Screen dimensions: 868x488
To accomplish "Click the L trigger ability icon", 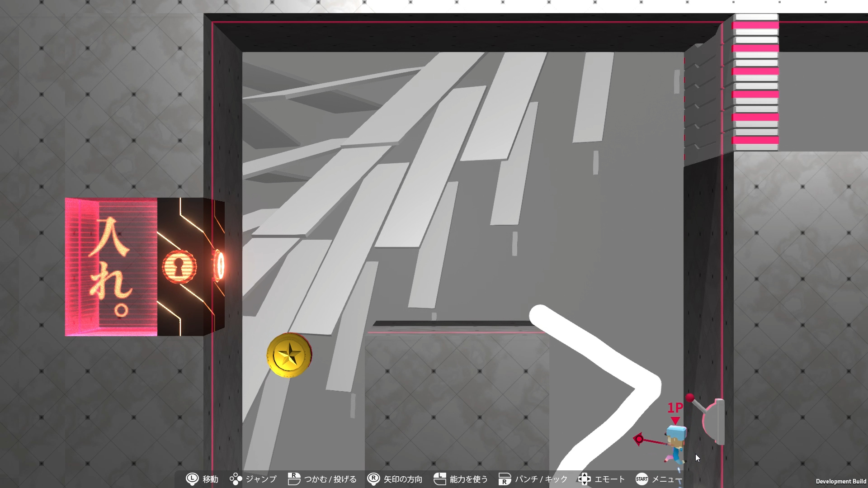I will 439,479.
